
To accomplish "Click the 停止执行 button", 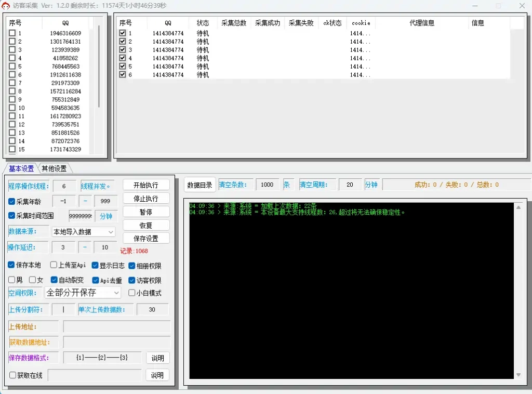I will pyautogui.click(x=146, y=199).
